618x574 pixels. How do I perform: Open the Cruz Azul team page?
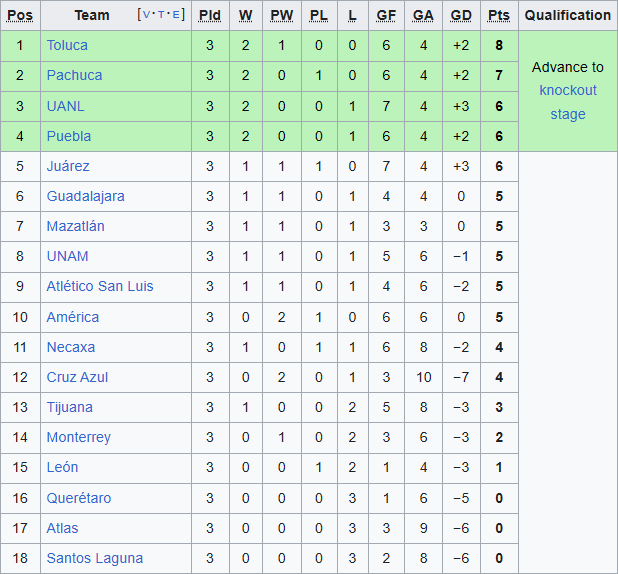(x=77, y=377)
